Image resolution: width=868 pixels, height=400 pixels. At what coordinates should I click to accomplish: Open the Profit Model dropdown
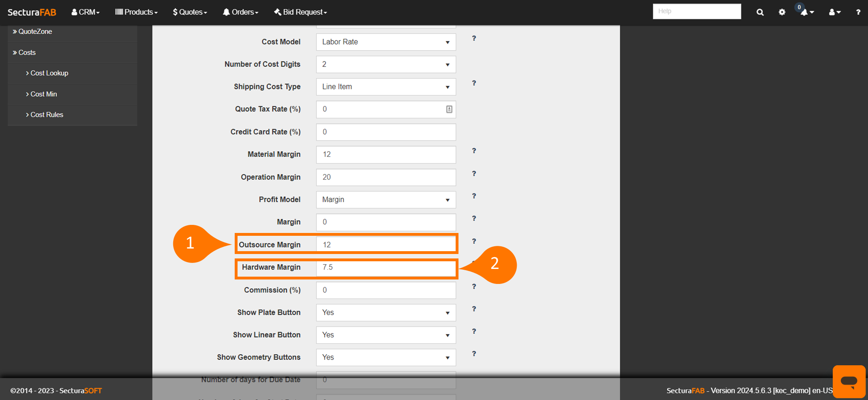coord(386,200)
